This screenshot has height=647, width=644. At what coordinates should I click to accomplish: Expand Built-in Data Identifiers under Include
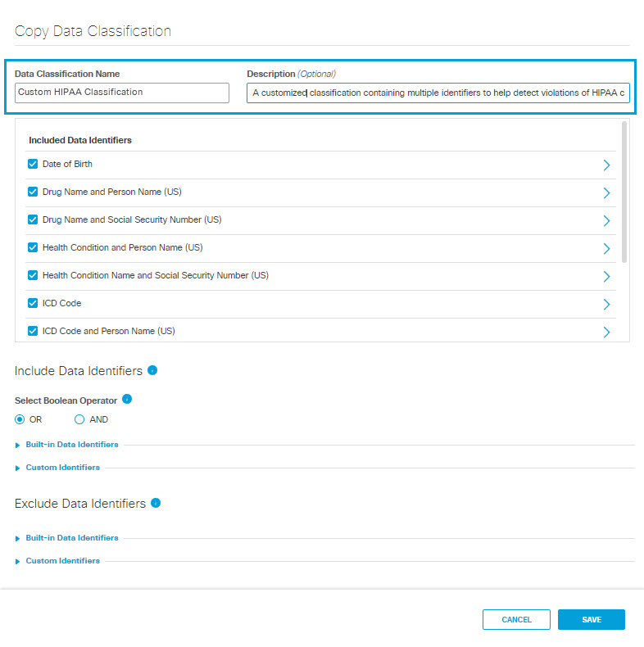72,445
